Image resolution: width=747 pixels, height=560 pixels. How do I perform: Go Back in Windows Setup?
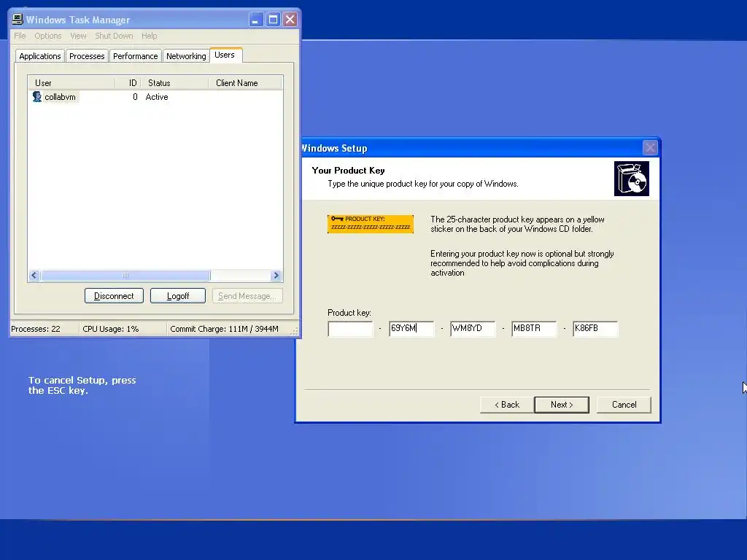(507, 405)
